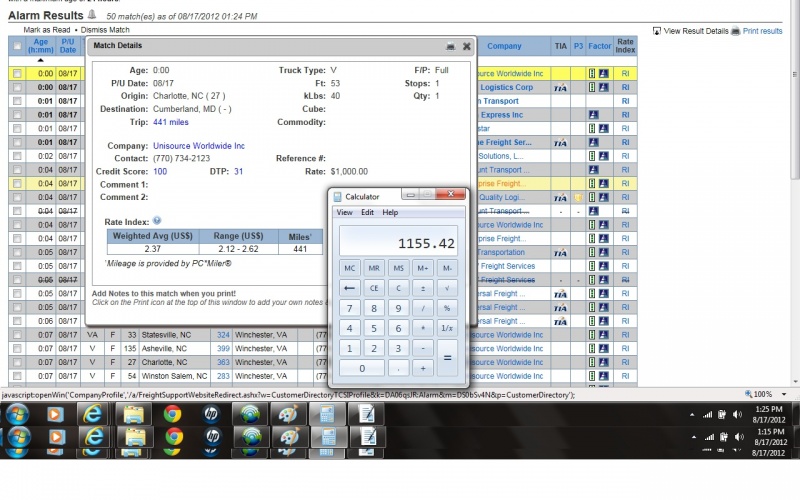Check the Express Inc row checkbox
Viewport: 800px width, 500px height.
(x=17, y=115)
